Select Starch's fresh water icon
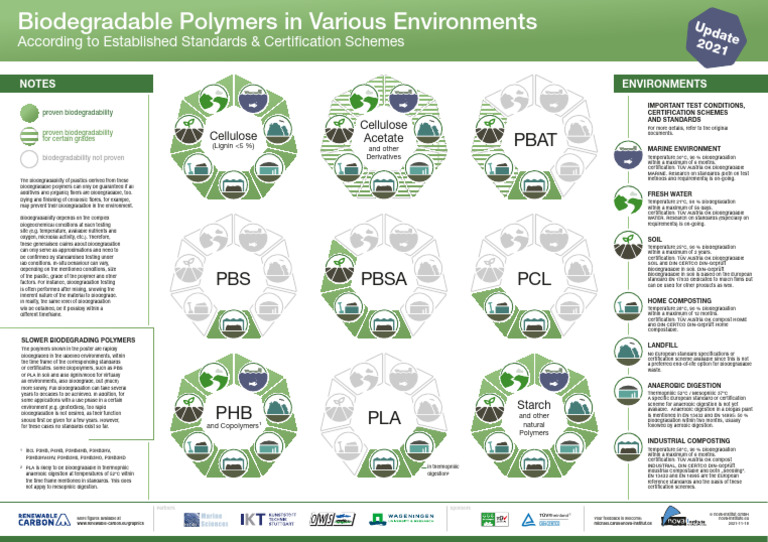768x542 pixels. (514, 378)
